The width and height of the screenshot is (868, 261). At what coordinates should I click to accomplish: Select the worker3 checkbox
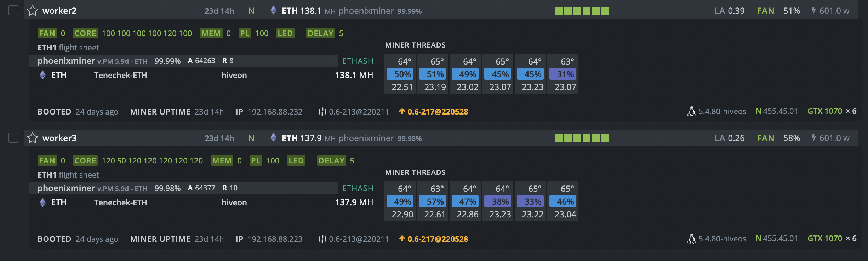pos(13,137)
